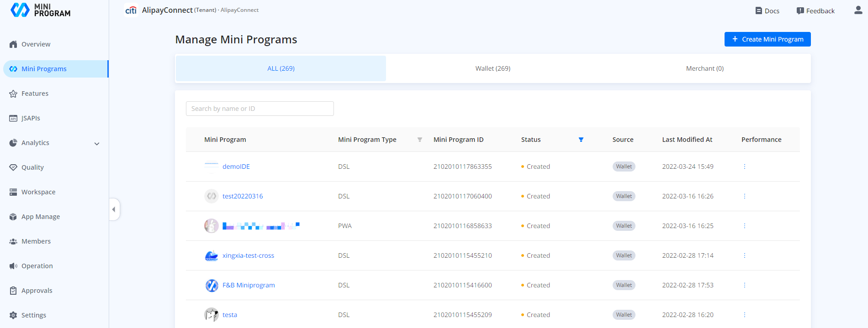Go to Workspace in sidebar
The image size is (868, 328).
[x=38, y=192]
